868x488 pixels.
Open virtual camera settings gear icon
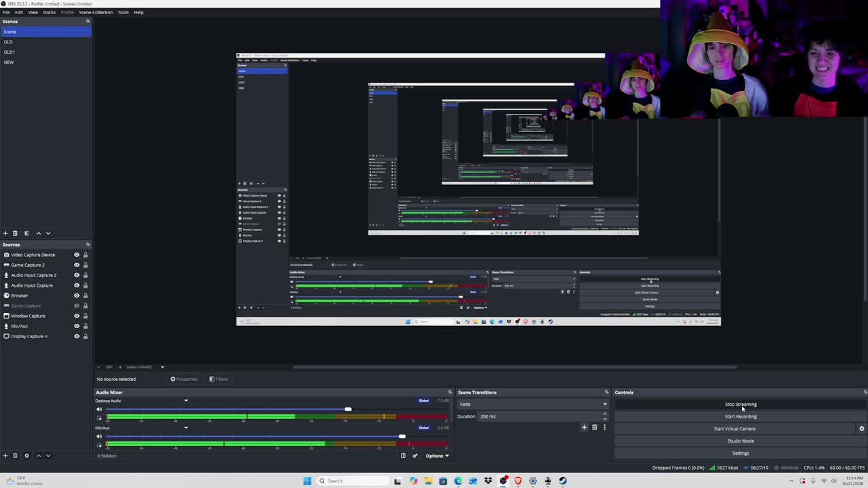click(862, 428)
